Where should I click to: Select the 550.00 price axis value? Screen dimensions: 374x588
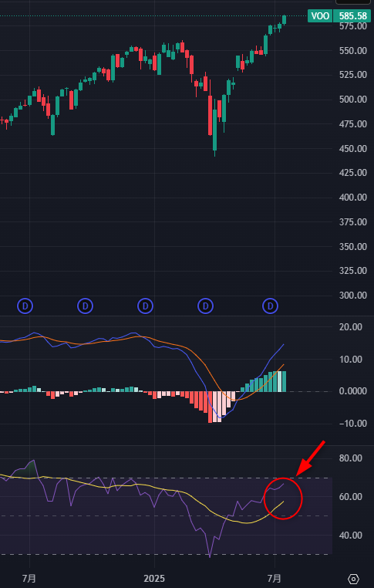pos(353,51)
